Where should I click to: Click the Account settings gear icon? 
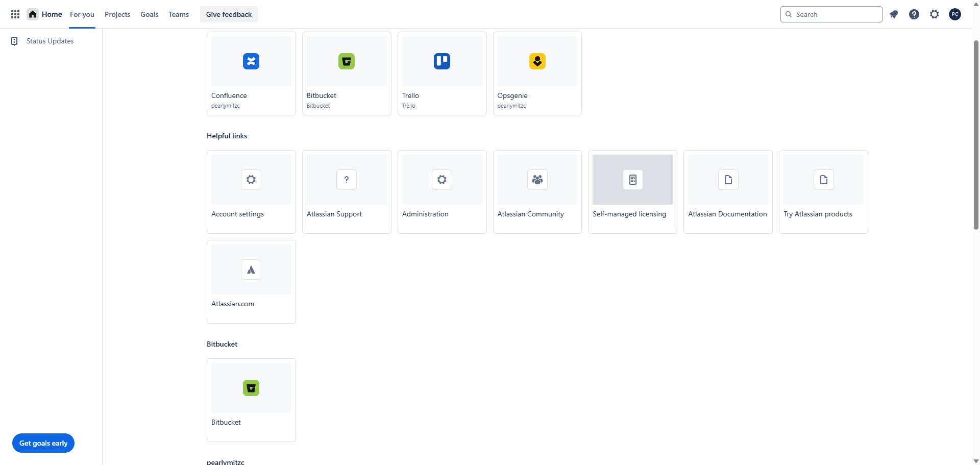(x=251, y=180)
